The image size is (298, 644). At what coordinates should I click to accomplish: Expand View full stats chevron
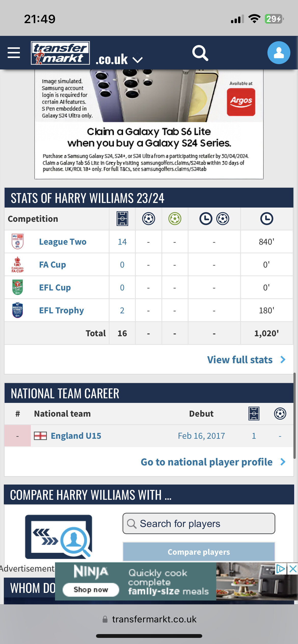tap(283, 360)
